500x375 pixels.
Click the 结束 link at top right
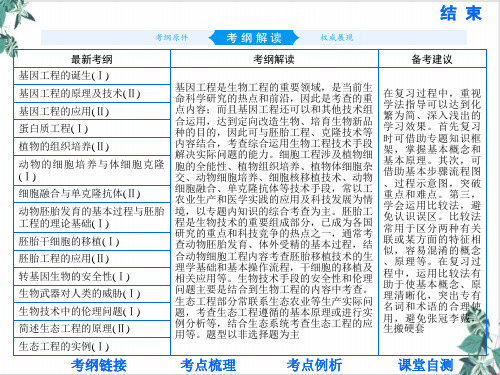[x=461, y=14]
